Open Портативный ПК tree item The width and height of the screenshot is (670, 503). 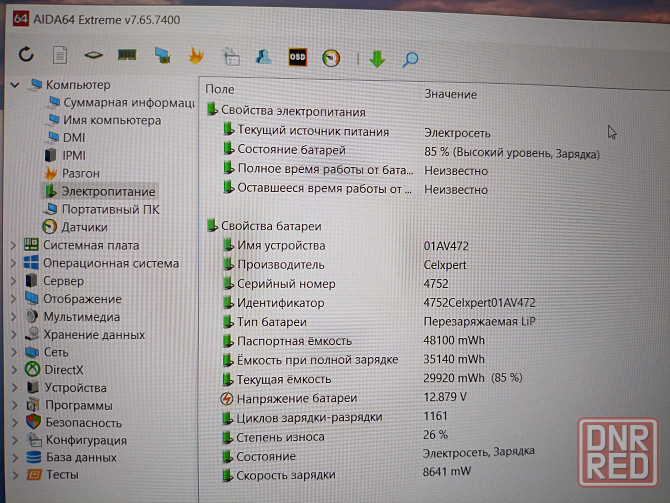click(x=101, y=209)
